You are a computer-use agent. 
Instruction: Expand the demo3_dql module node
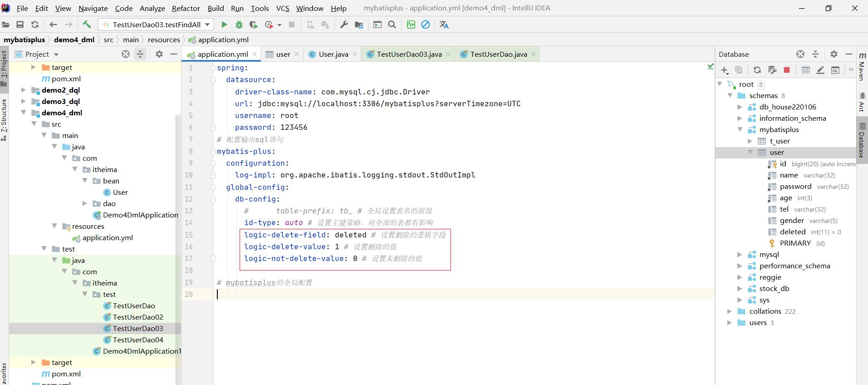24,101
